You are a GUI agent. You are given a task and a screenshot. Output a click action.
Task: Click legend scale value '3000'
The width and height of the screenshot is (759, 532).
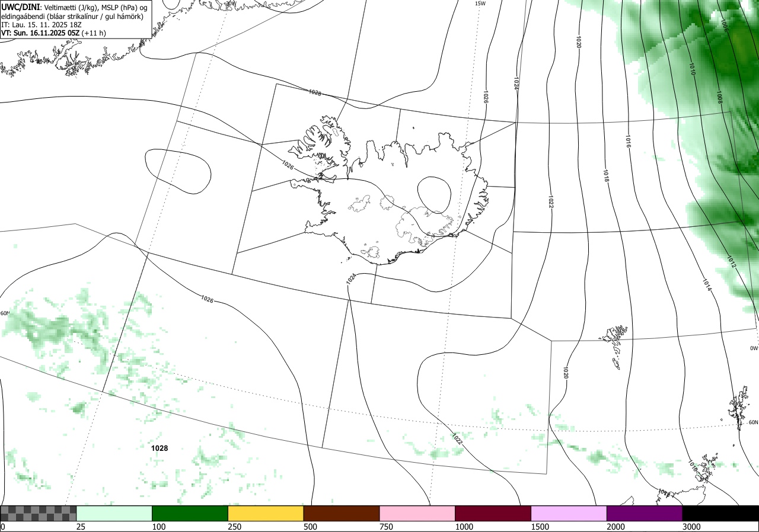click(691, 527)
